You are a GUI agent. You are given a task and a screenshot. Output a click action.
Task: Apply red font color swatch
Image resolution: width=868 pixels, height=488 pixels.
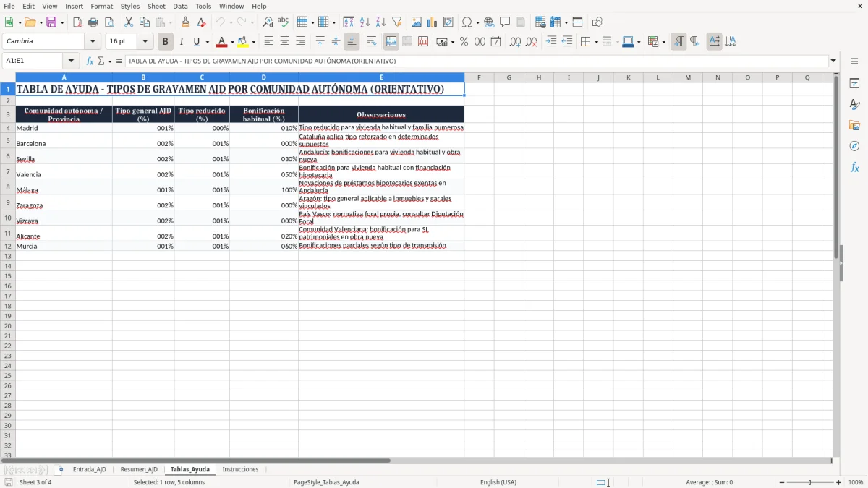[x=222, y=42]
